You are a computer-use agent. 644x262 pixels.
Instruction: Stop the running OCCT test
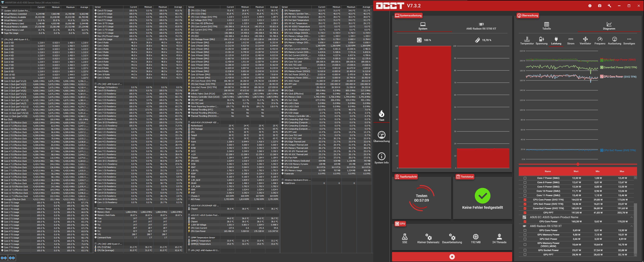(452, 257)
